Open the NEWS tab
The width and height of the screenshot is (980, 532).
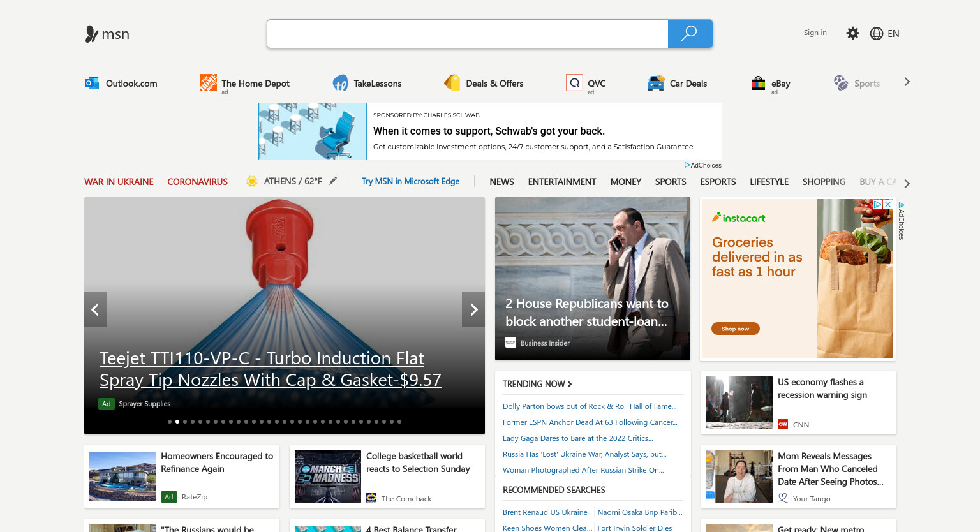(501, 182)
